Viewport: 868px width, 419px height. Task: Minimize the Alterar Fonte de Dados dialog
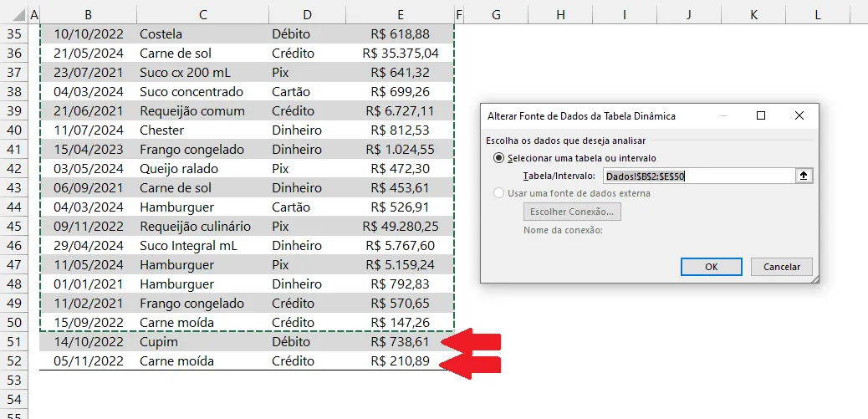(723, 115)
